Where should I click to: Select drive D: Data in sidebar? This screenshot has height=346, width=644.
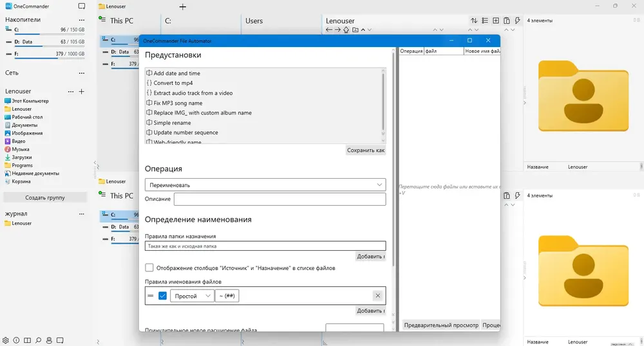pos(45,42)
